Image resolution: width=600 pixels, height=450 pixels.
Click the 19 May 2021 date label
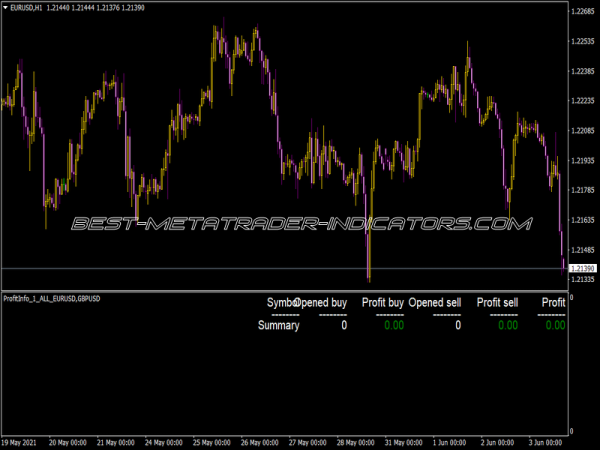[23, 441]
